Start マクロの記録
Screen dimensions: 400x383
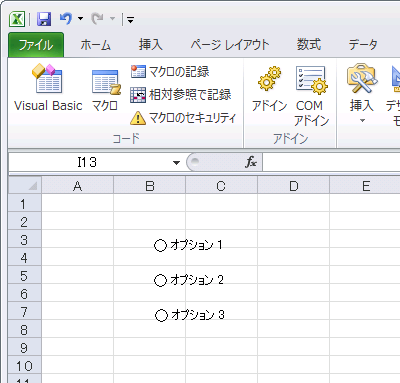(170, 72)
